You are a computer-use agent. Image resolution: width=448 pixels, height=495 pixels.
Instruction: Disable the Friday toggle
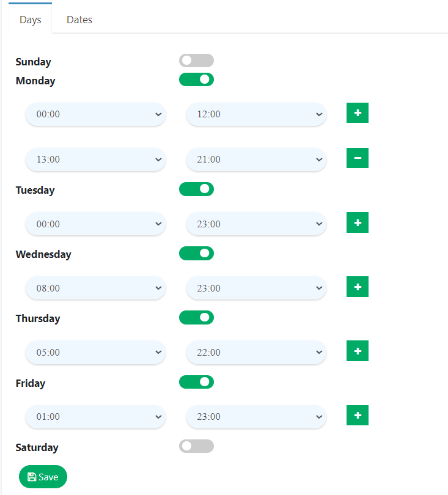click(196, 382)
